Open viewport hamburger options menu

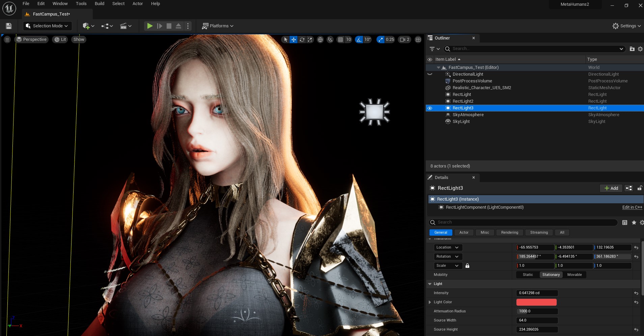7,40
